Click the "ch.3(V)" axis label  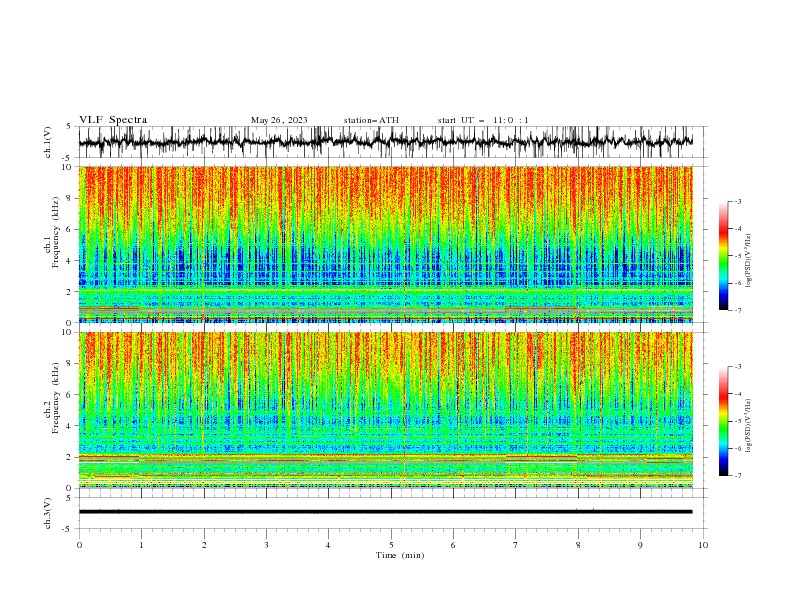coord(48,513)
